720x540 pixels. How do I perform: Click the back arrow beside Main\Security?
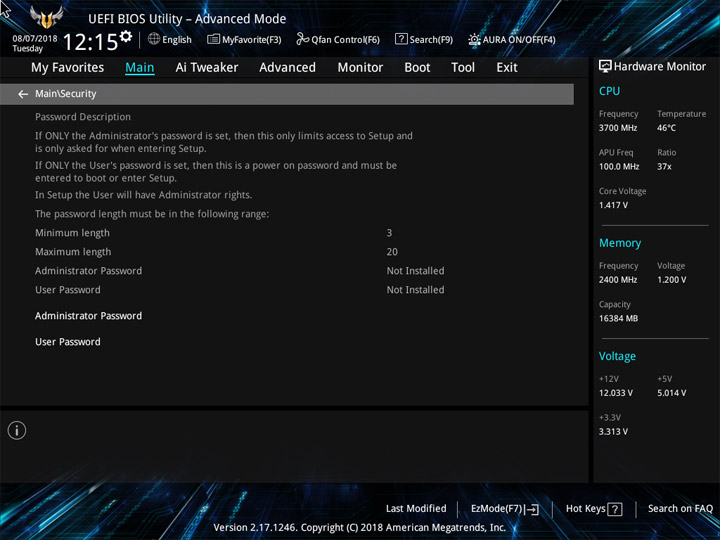tap(23, 94)
